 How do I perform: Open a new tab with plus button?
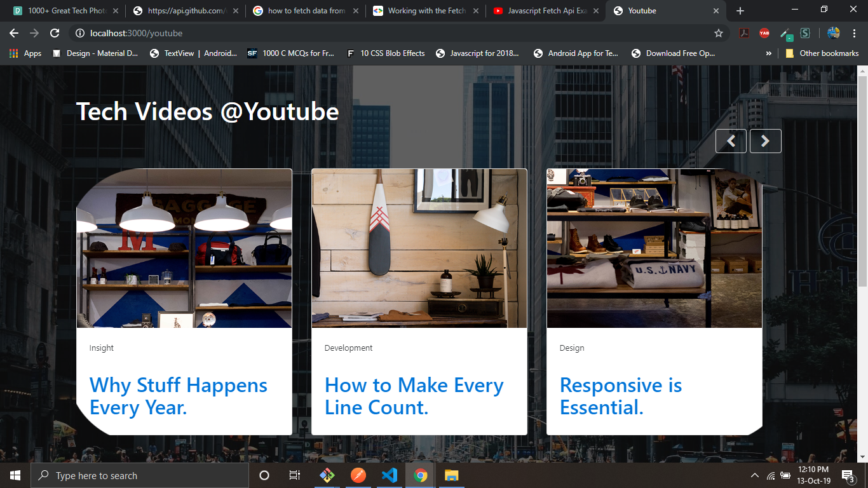(x=740, y=11)
